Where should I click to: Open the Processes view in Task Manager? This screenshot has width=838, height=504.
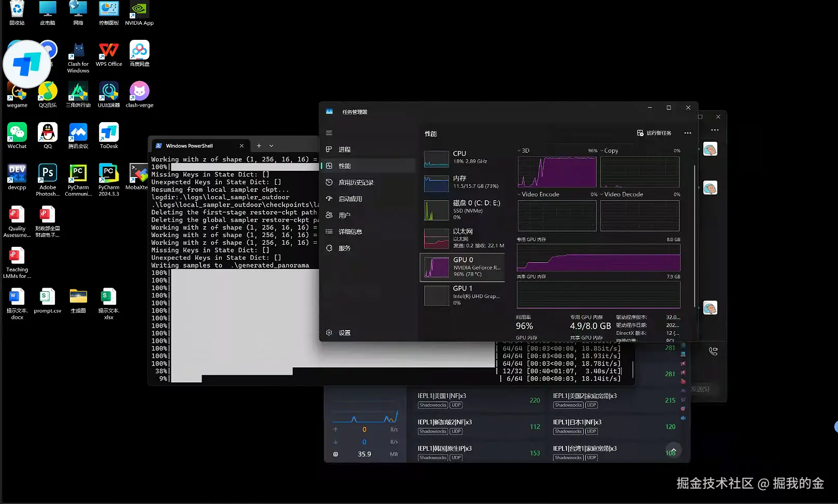tap(343, 149)
